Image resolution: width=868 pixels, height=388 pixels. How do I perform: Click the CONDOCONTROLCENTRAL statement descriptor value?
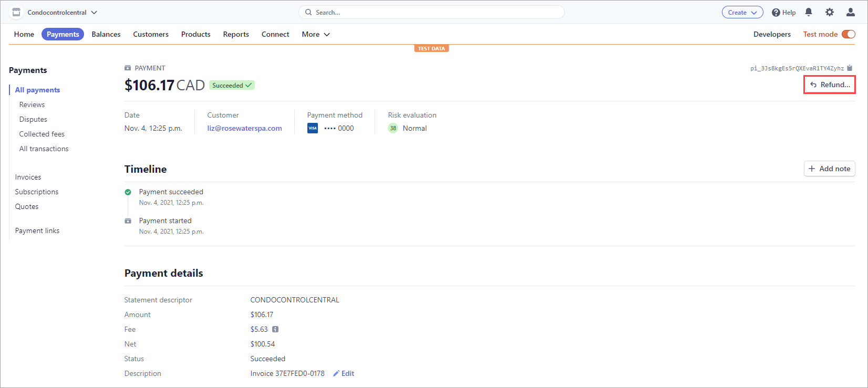pos(295,300)
